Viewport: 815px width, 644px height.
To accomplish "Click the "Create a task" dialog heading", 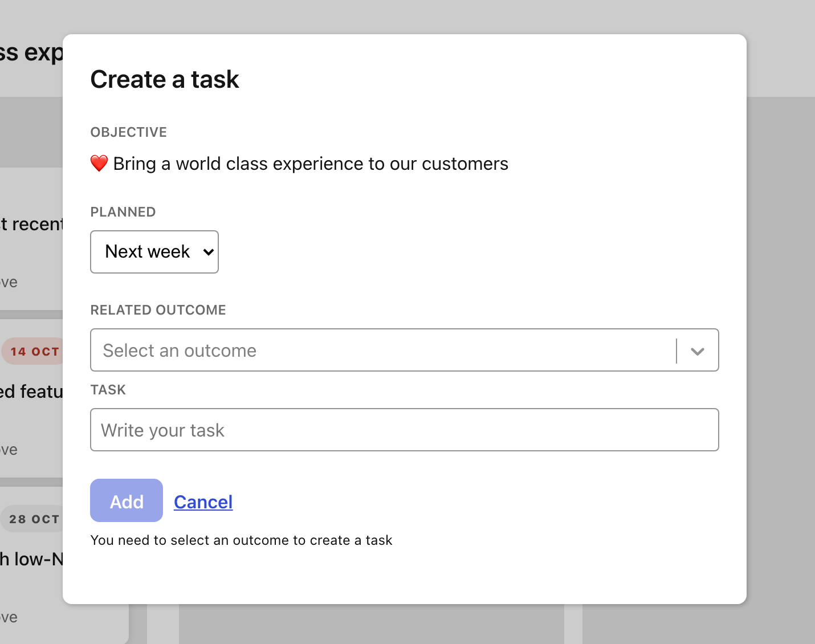I will pyautogui.click(x=165, y=79).
